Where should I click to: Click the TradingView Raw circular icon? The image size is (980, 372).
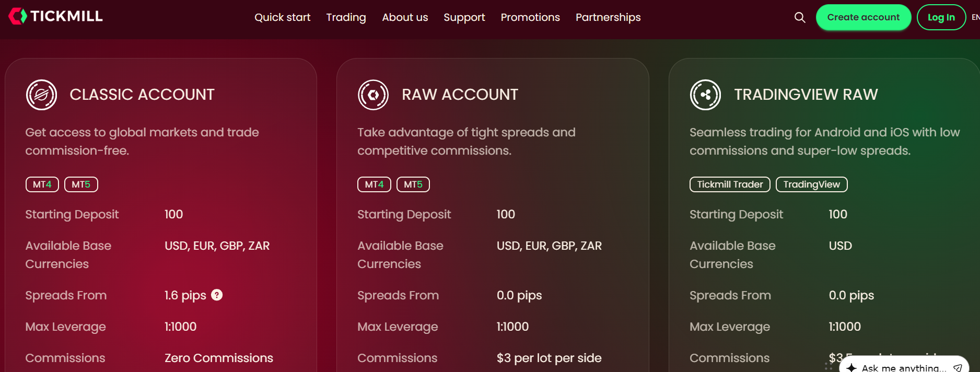pyautogui.click(x=706, y=95)
